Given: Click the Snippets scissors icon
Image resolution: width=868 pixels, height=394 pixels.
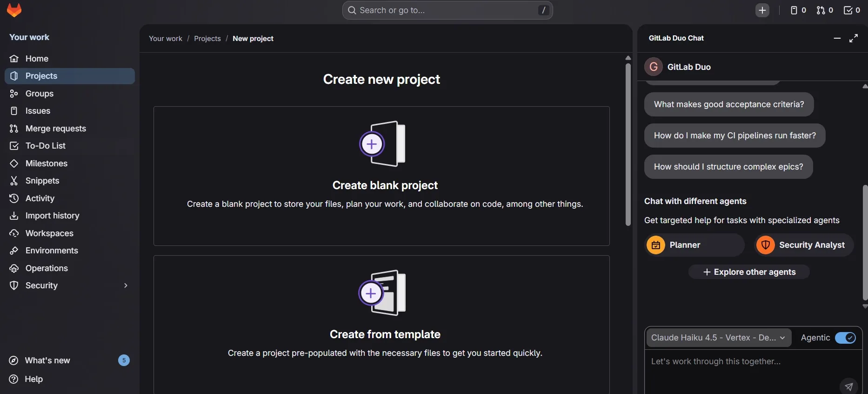Looking at the screenshot, I should click(x=14, y=181).
